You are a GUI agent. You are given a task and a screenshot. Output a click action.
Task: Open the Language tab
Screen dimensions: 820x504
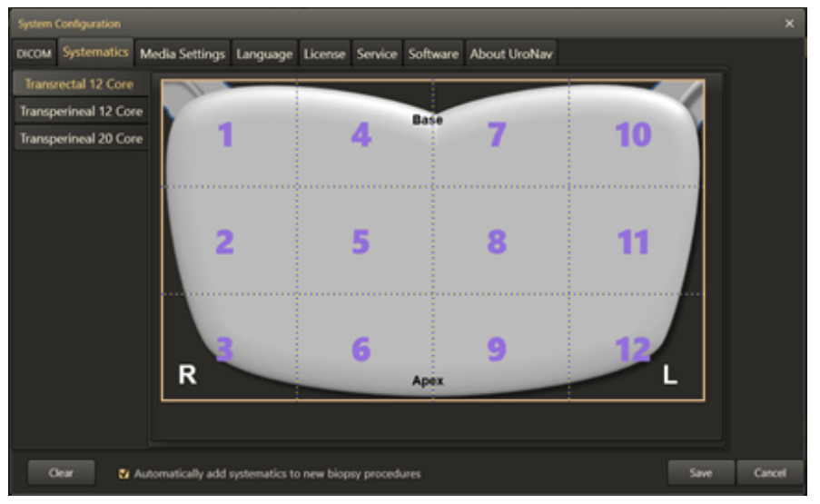point(264,54)
